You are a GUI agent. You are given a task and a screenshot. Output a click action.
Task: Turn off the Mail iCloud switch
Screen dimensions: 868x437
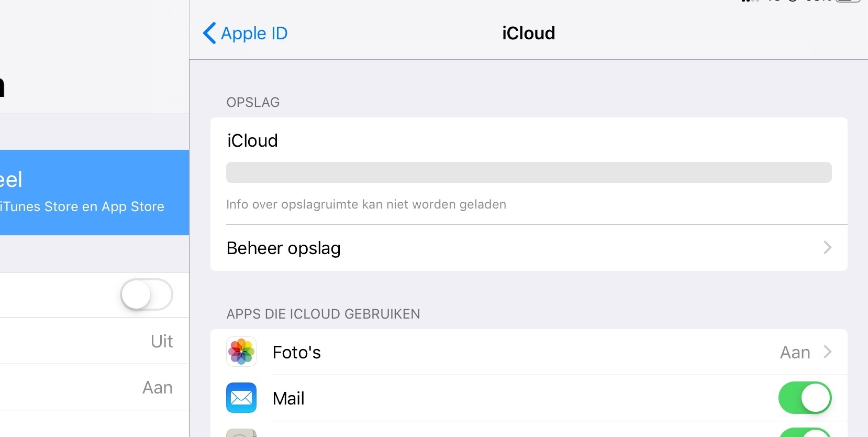[x=805, y=398]
